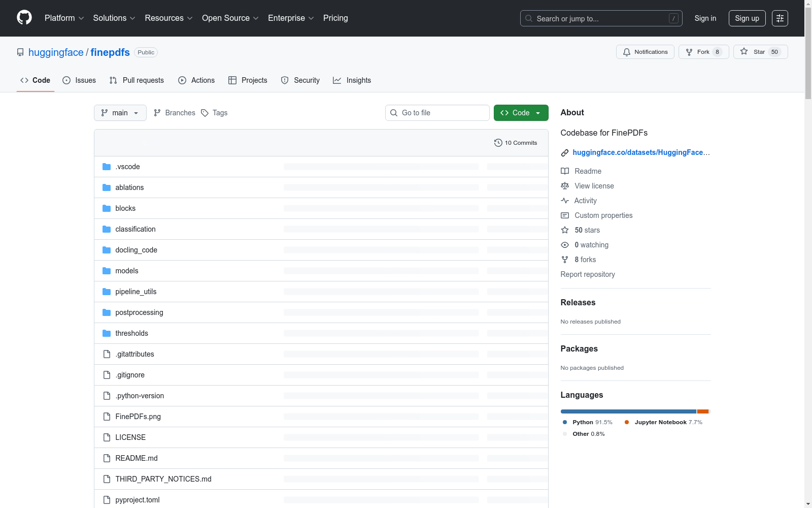Click the blocks folder icon
Image resolution: width=812 pixels, height=508 pixels.
[x=107, y=208]
